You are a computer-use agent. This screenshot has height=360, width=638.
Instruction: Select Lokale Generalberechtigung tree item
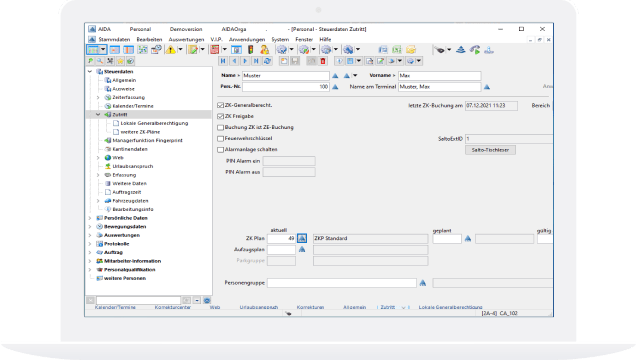coord(154,123)
